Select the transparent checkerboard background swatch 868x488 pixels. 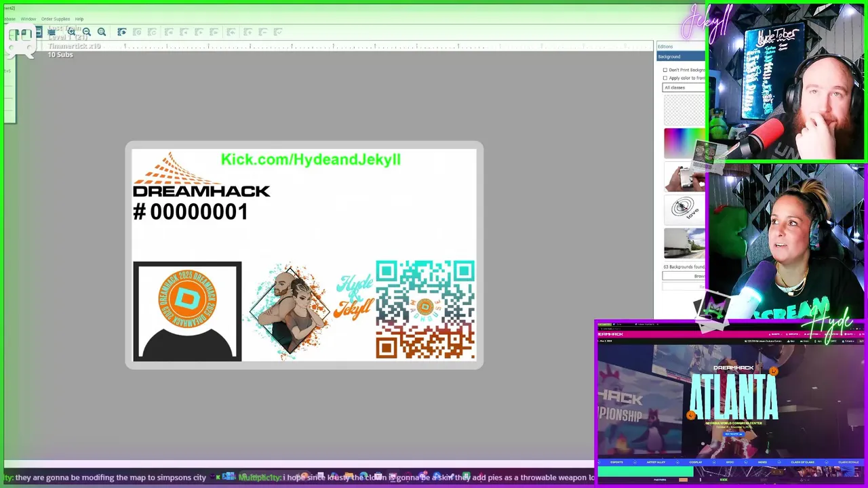coord(684,110)
